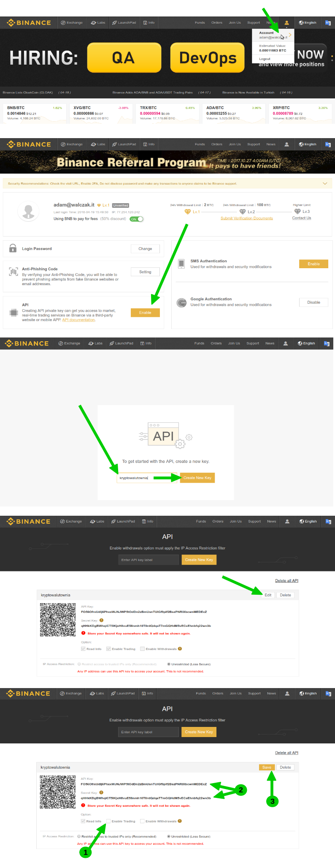Click the Enable Withdrawals info icon in the Save panel
Image resolution: width=335 pixels, height=868 pixels.
tap(180, 821)
